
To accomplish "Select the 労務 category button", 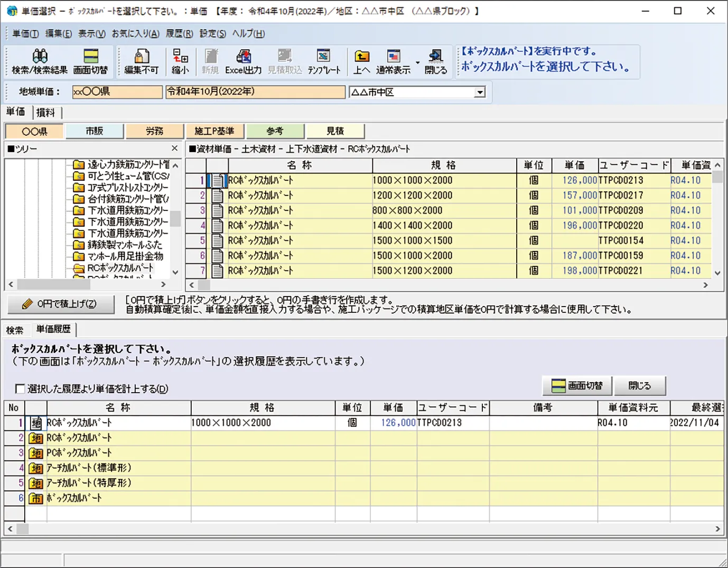I will [154, 131].
